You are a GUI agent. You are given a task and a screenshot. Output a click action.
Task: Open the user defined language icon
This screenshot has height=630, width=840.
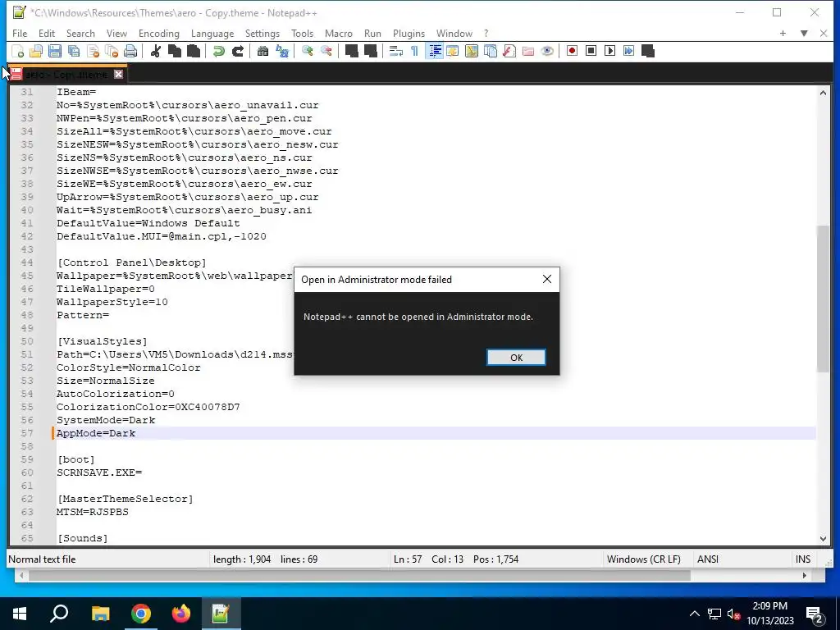(453, 51)
